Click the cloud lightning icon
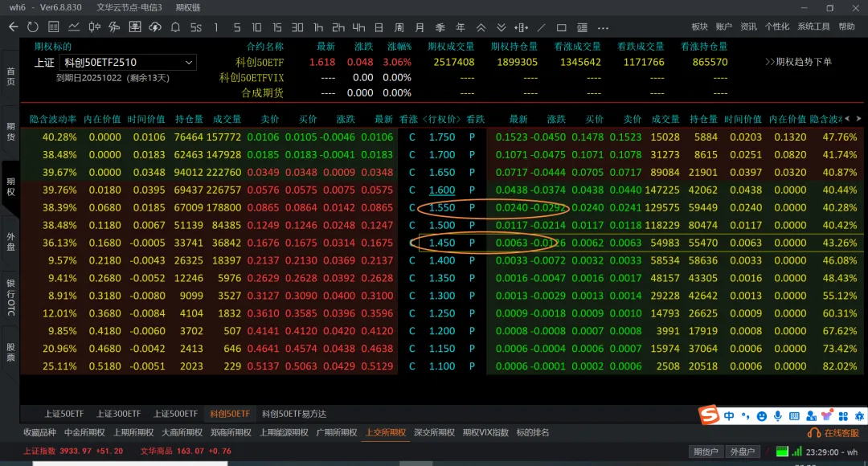The width and height of the screenshot is (868, 466). pyautogui.click(x=155, y=27)
